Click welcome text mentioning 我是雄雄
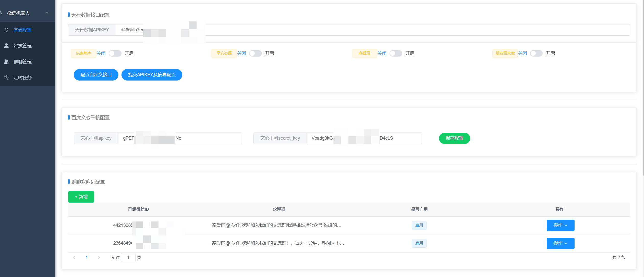 click(277, 225)
